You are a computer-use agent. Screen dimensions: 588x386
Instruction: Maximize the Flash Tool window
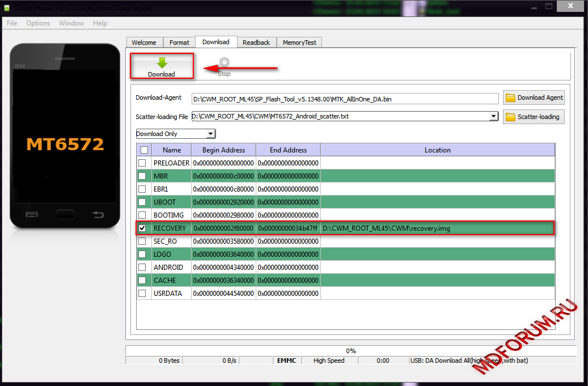(549, 6)
